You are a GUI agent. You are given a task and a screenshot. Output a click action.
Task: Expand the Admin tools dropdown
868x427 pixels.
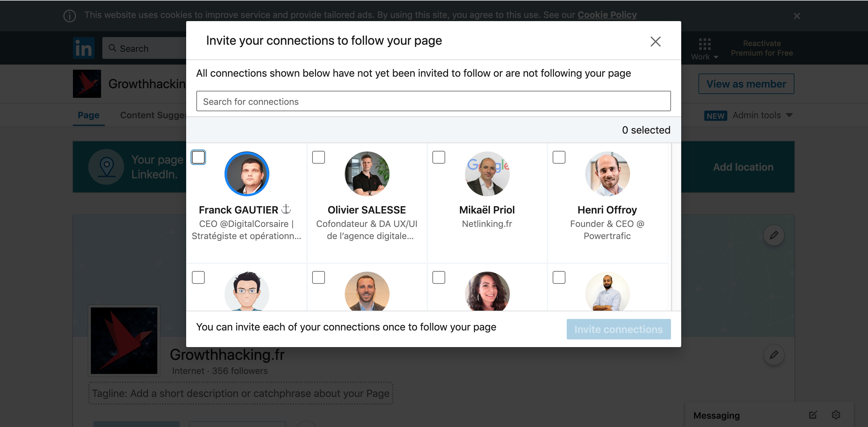(x=762, y=115)
